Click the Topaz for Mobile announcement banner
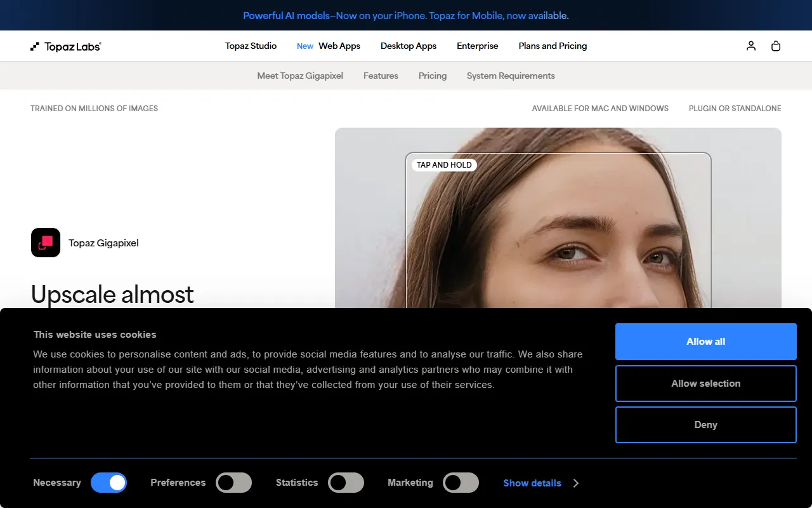This screenshot has width=812, height=508. click(406, 15)
